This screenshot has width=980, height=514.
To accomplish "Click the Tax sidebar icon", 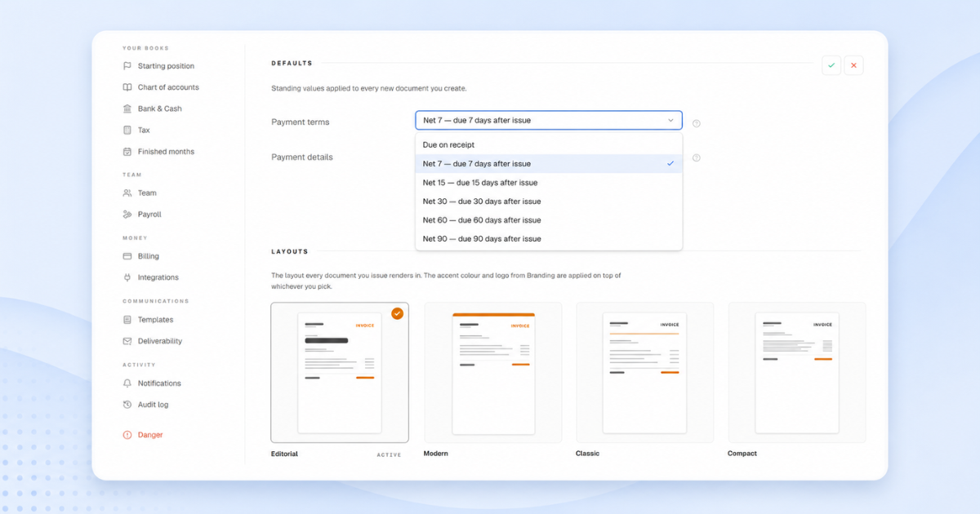I will click(x=127, y=130).
